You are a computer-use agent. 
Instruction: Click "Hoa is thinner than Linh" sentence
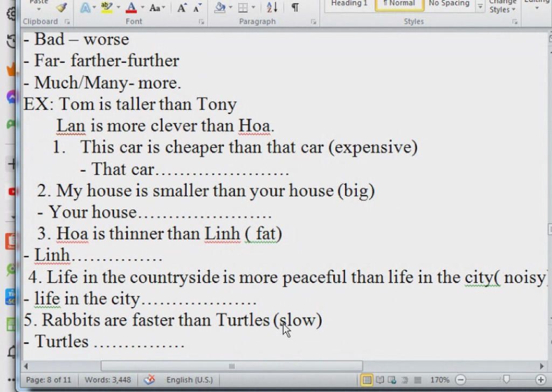point(148,233)
